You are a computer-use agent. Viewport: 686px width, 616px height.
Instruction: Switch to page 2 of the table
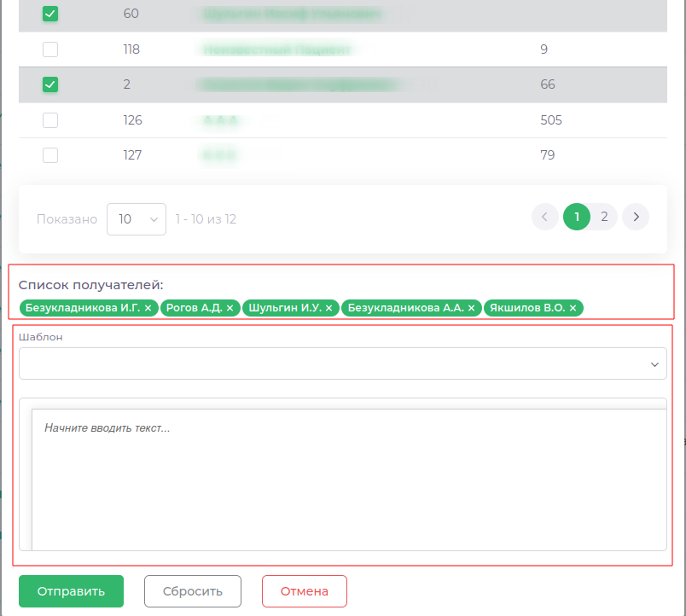click(604, 218)
